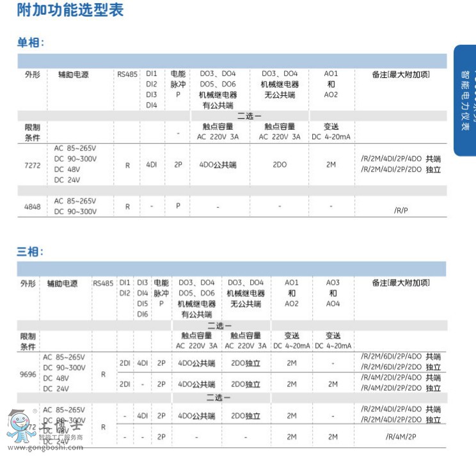Image resolution: width=476 pixels, height=460 pixels.
Task: Click the /R/4M/2P remark cell
Action: click(x=401, y=438)
